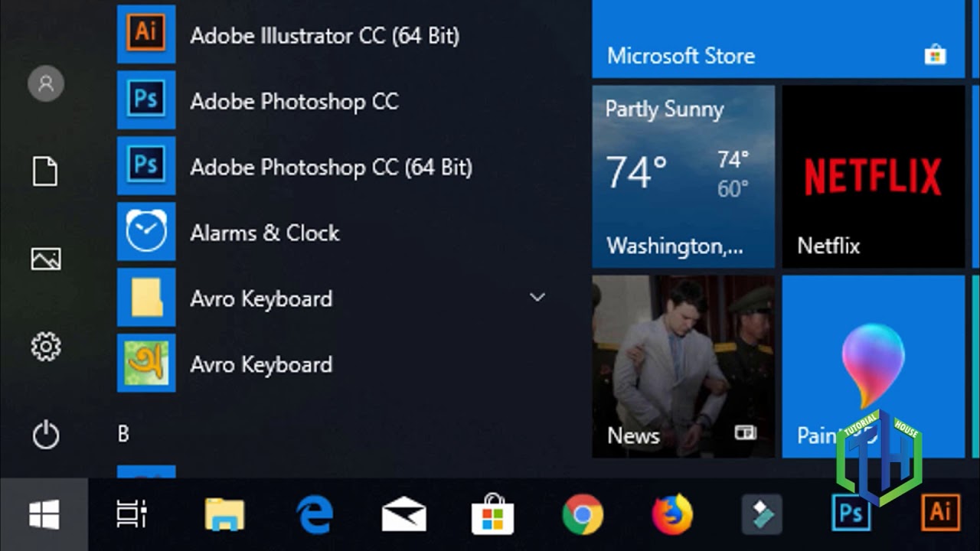Screen dimensions: 980x551
Task: Open the user account icon in sidebar
Action: click(x=46, y=83)
